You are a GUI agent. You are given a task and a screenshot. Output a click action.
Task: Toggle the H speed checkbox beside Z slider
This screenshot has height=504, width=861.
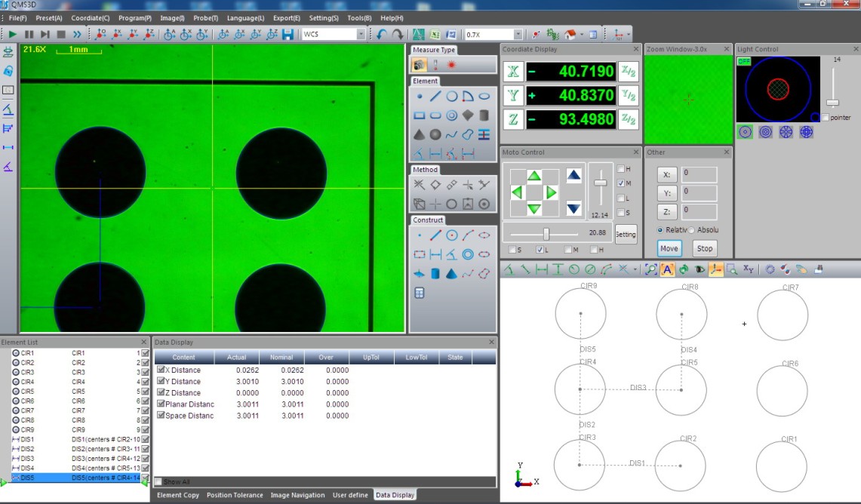tap(620, 169)
